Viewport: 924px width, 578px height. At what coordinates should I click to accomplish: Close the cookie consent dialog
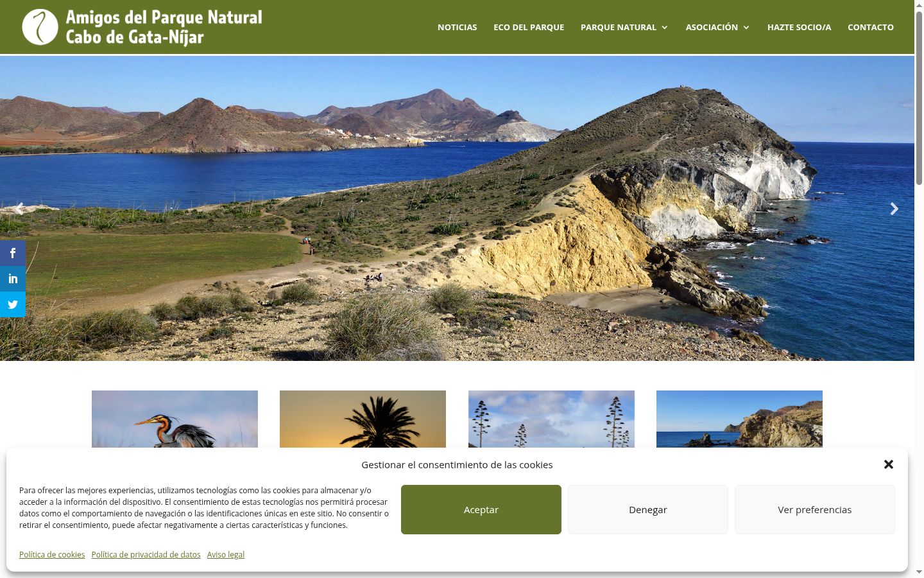coord(889,464)
